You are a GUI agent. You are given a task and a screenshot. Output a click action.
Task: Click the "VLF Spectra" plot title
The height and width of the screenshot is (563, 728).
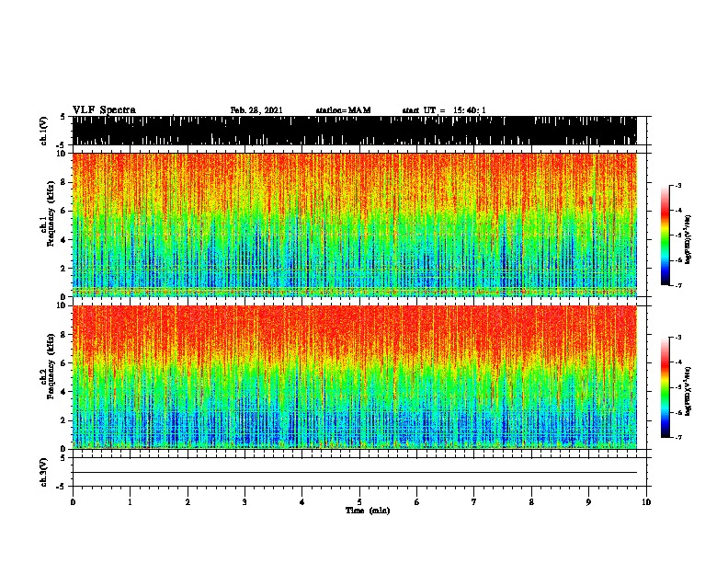[104, 110]
